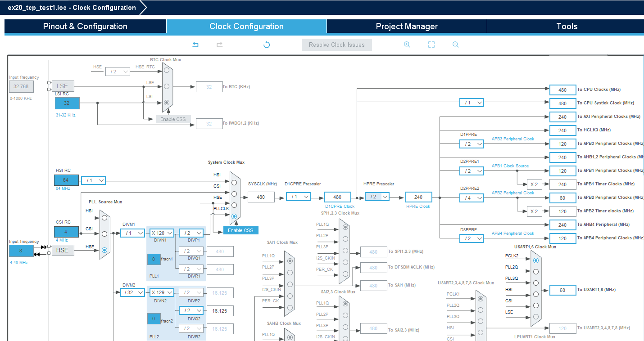
Task: Click the APB3 Peripheral Clock label
Action: pos(513,139)
